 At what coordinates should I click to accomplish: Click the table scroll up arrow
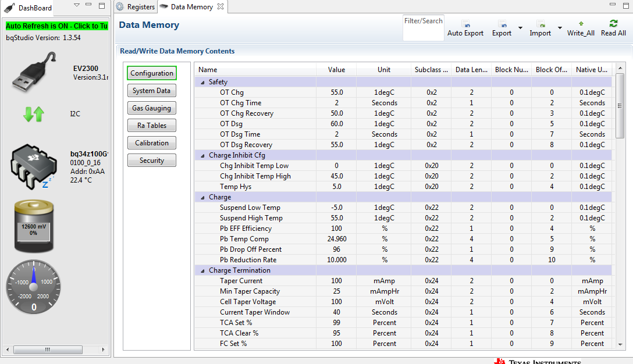tap(620, 68)
